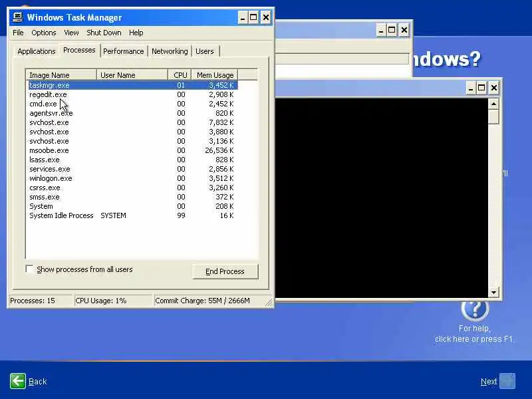Viewport: 532px width, 399px height.
Task: Minimize the Windows Task Manager window
Action: coord(243,17)
